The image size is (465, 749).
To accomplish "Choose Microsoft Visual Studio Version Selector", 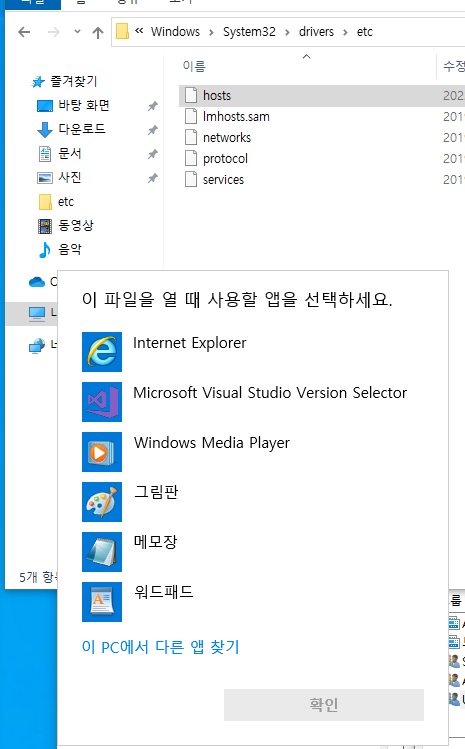I will (253, 402).
